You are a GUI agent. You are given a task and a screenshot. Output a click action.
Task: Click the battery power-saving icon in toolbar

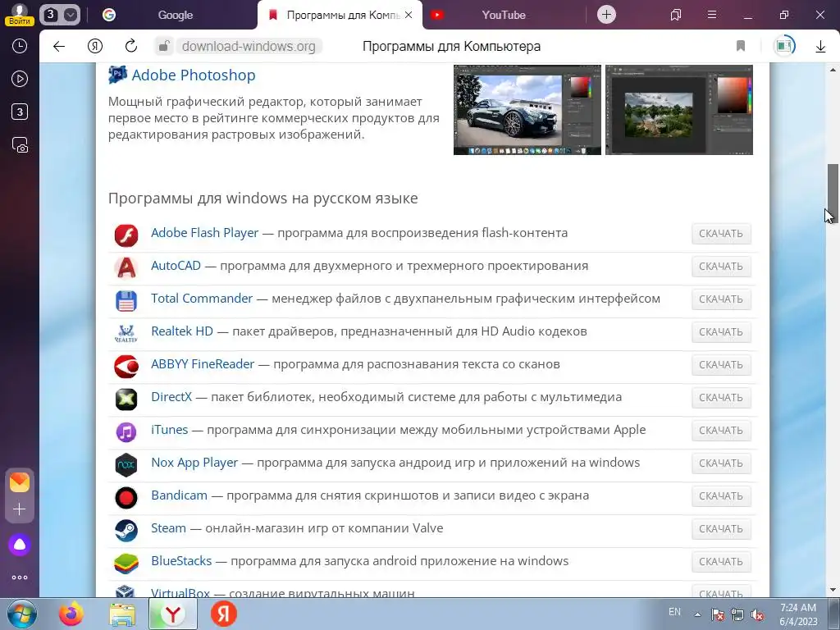pos(784,46)
